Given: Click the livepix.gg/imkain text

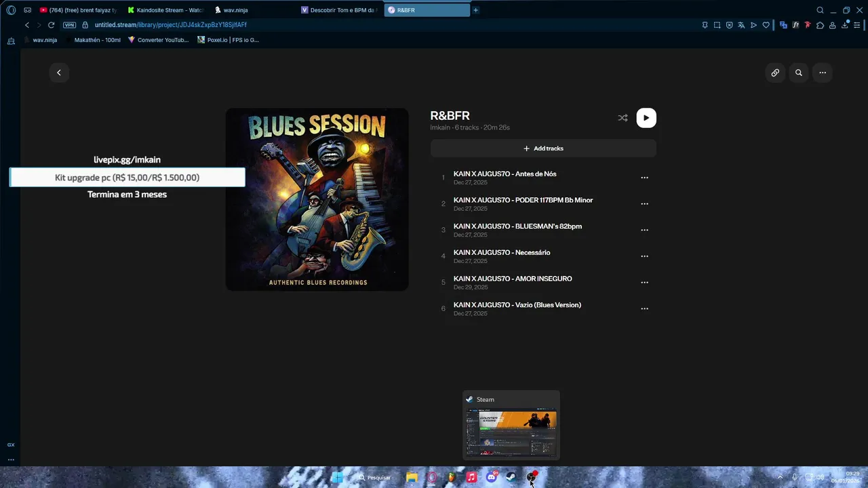Looking at the screenshot, I should pos(127,160).
